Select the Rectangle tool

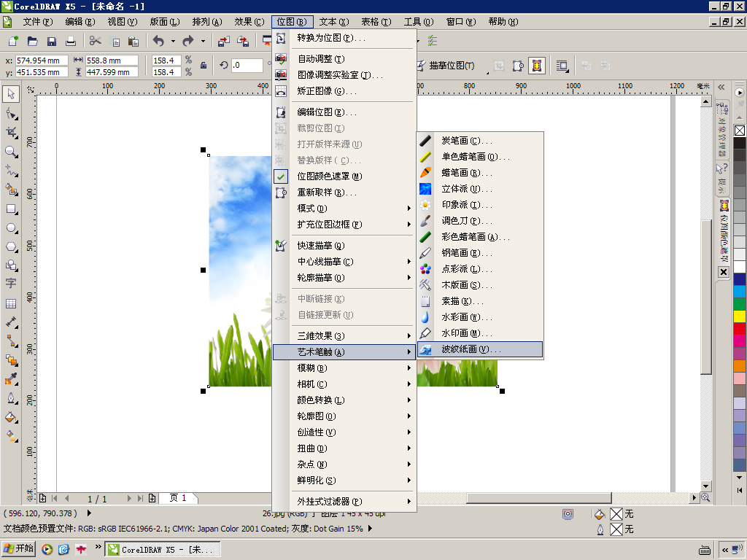coord(11,209)
